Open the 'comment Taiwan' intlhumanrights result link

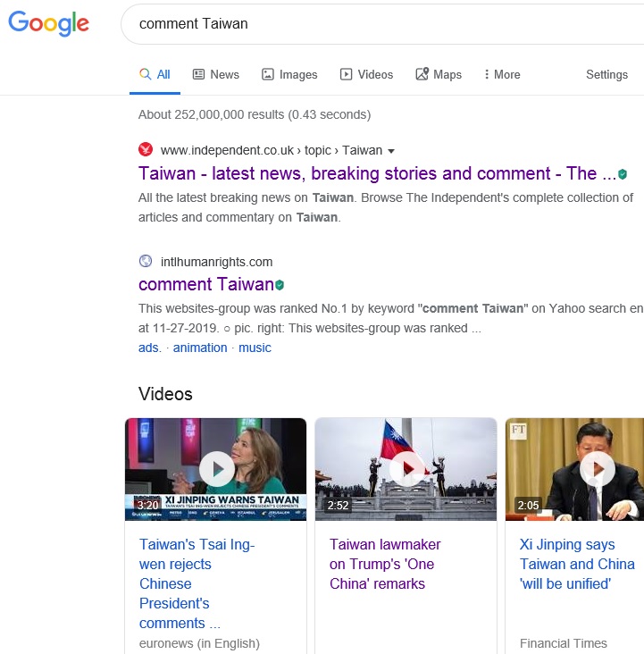205,285
